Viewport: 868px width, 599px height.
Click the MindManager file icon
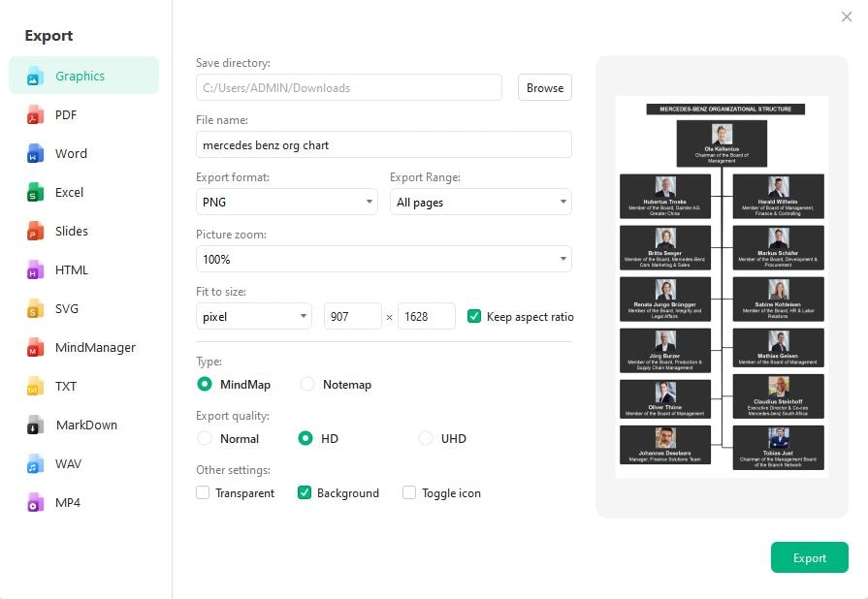coord(35,347)
